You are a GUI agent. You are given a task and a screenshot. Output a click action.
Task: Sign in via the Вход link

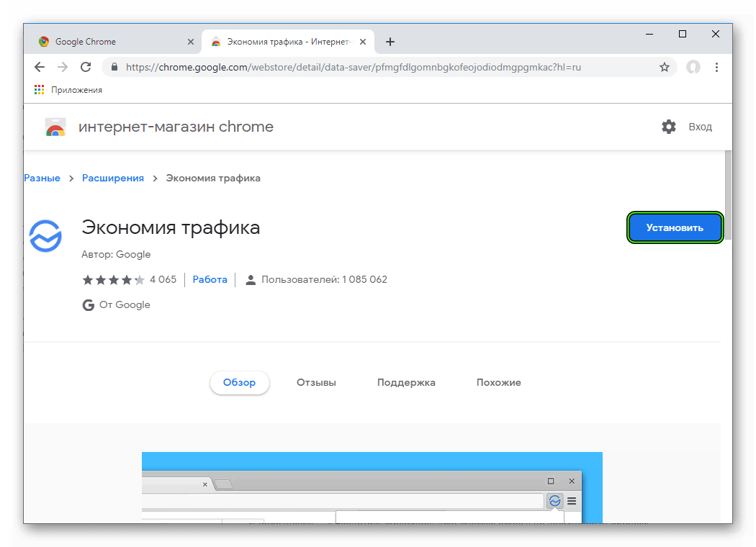pyautogui.click(x=700, y=127)
